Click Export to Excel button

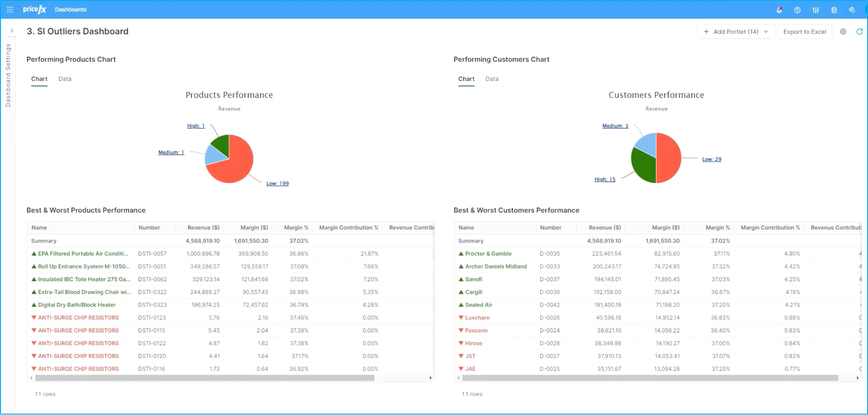point(805,31)
